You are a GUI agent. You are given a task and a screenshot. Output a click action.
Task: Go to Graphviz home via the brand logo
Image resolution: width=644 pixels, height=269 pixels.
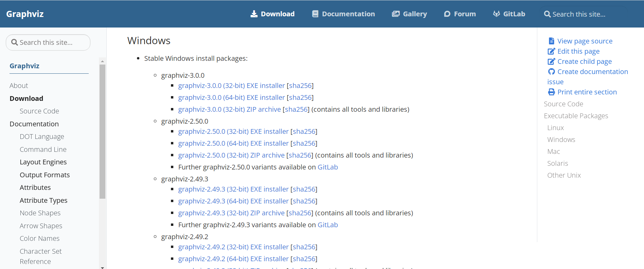pyautogui.click(x=25, y=14)
